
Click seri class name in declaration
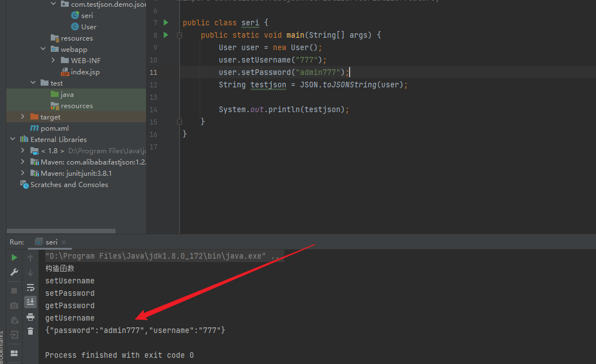click(x=250, y=23)
